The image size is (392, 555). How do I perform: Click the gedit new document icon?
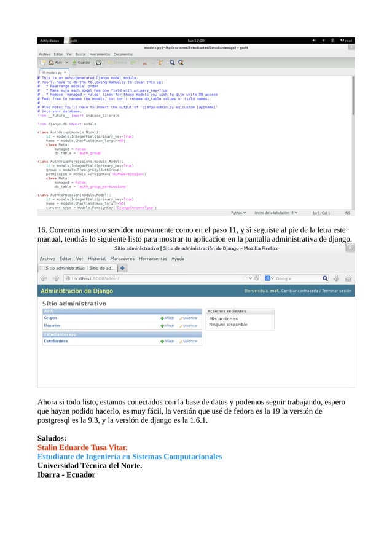click(x=43, y=63)
